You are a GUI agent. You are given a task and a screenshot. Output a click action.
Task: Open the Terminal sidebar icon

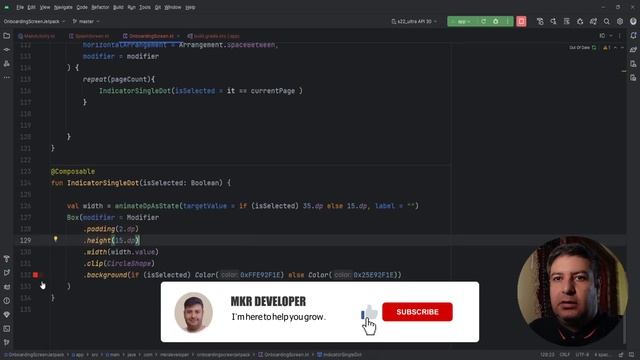click(x=7, y=328)
